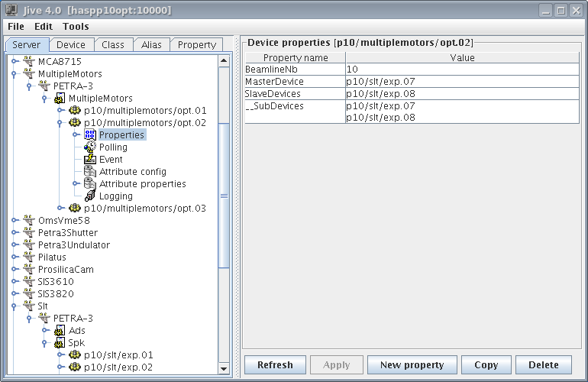Click the Attribute config icon
This screenshot has width=588, height=382.
point(90,171)
